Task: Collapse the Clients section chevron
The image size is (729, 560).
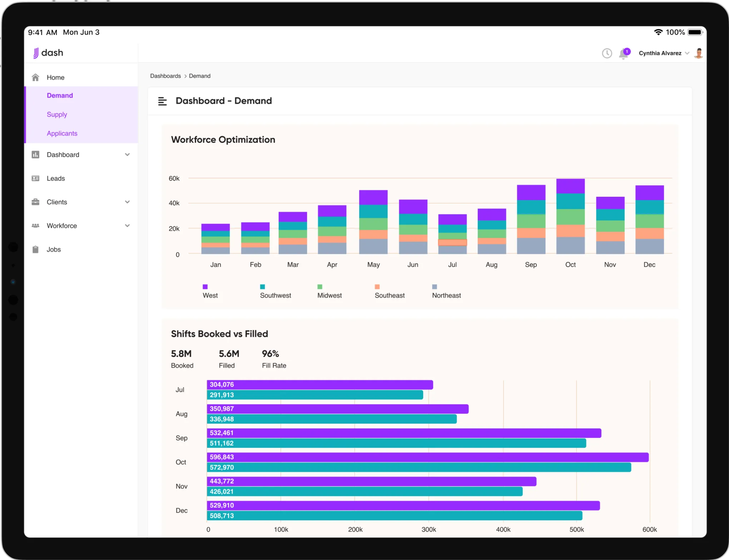Action: pyautogui.click(x=128, y=202)
